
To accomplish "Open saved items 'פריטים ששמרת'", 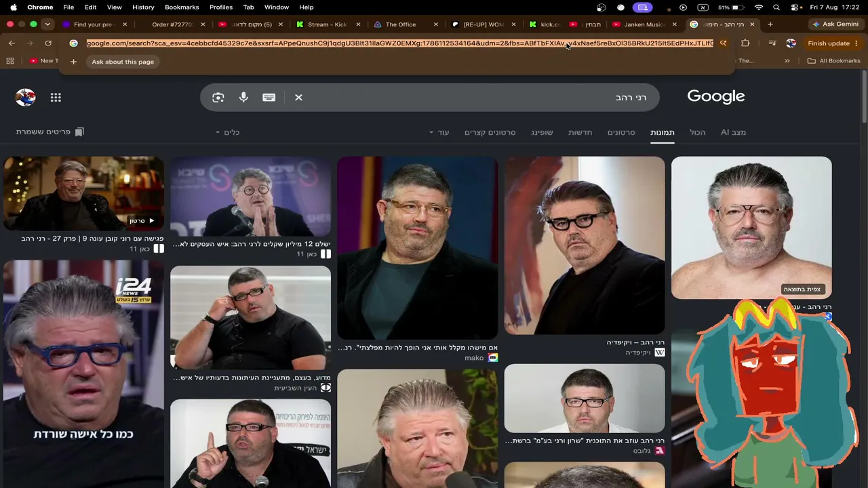I will point(50,132).
